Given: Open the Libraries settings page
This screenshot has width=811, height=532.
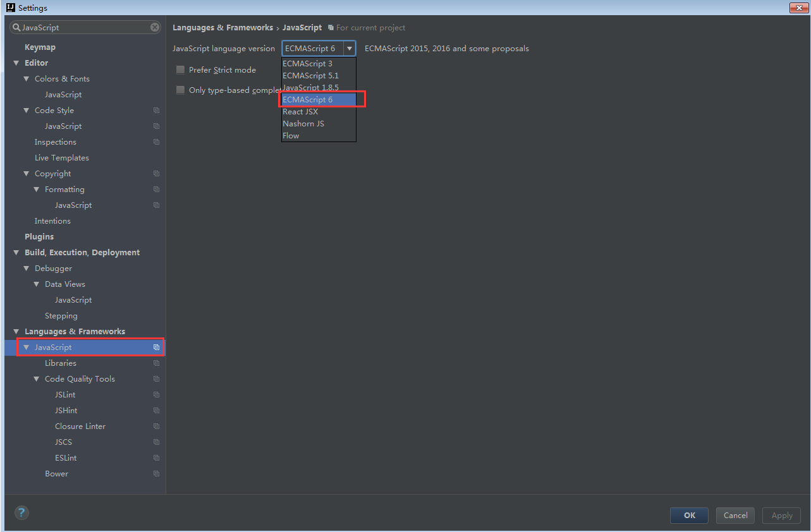Looking at the screenshot, I should [x=61, y=363].
